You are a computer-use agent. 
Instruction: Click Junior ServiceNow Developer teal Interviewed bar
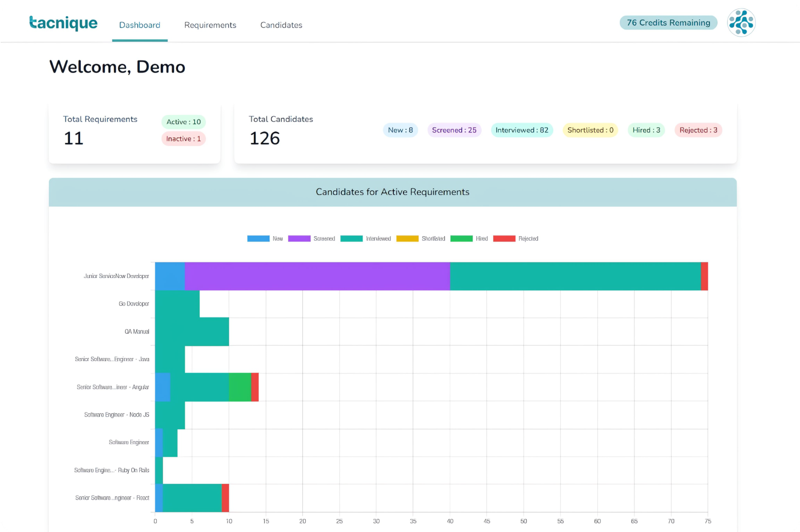pos(575,276)
